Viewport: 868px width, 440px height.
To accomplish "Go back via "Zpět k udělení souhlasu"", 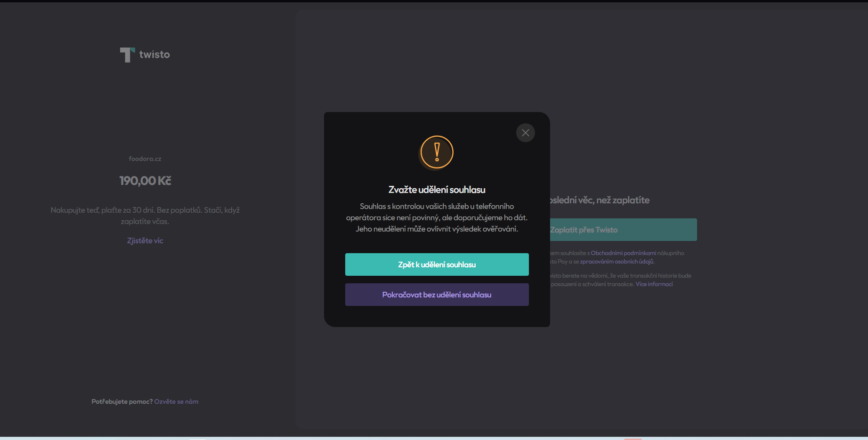I will tap(437, 264).
